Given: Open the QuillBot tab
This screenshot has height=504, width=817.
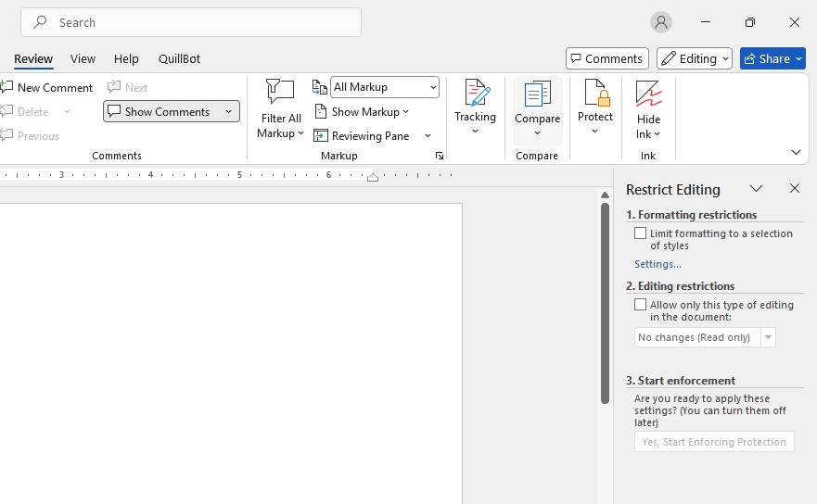Looking at the screenshot, I should 179,59.
